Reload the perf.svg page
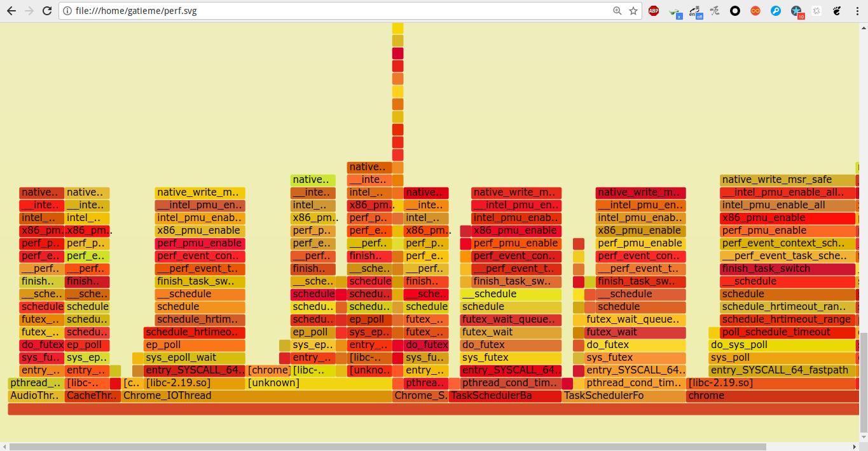The image size is (868, 451). click(47, 11)
